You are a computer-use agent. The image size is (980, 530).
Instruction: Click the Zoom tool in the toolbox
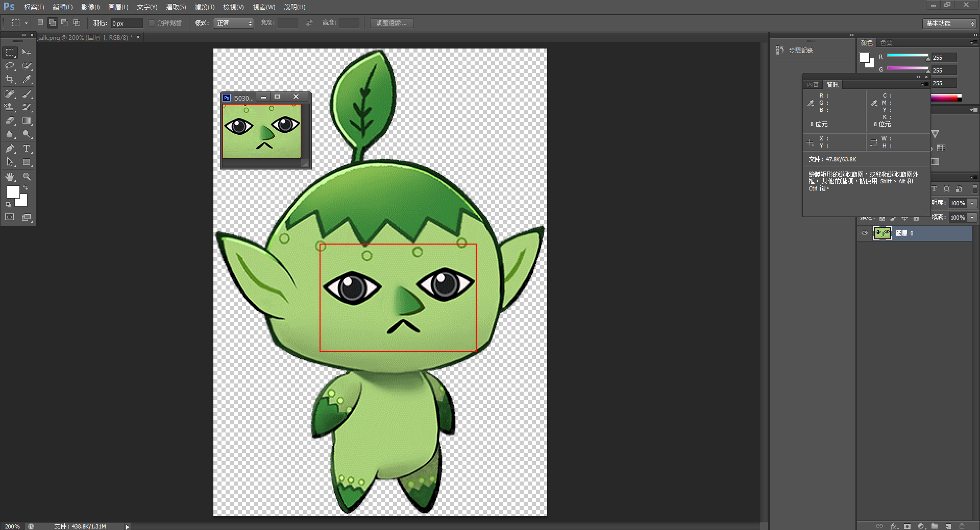[x=27, y=177]
